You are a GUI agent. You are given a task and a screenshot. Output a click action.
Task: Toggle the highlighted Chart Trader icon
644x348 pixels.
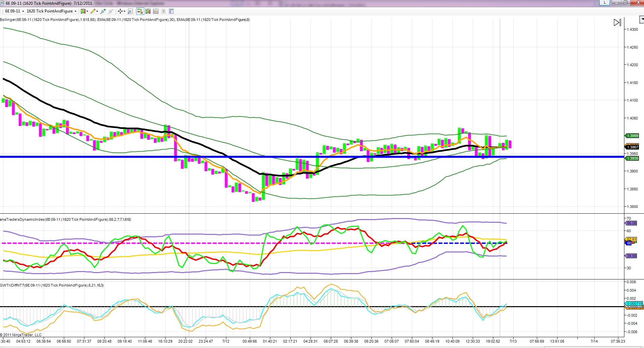tap(140, 11)
